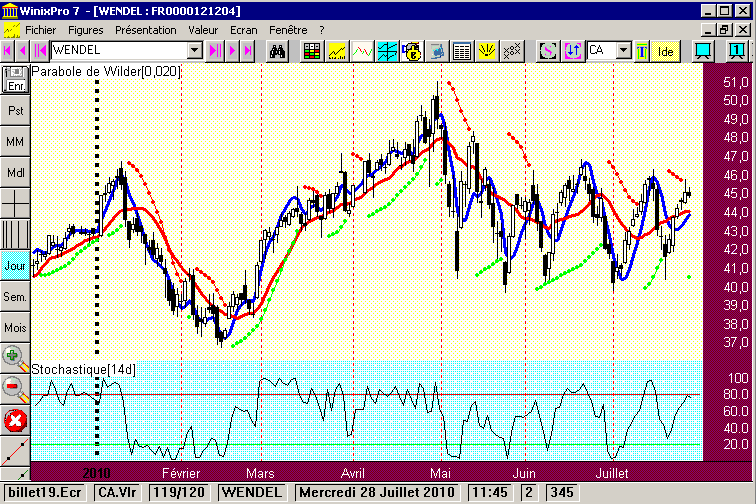Click the WENDEL value name field
Image resolution: width=756 pixels, height=504 pixels.
click(119, 50)
